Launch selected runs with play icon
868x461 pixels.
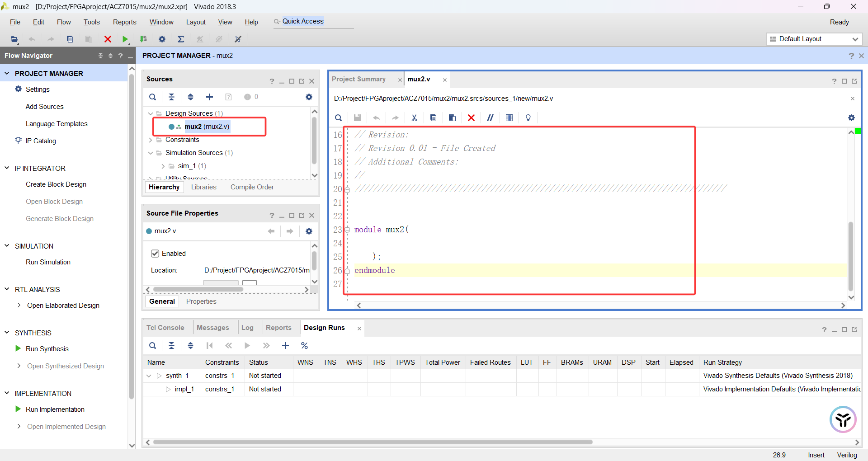pos(247,346)
